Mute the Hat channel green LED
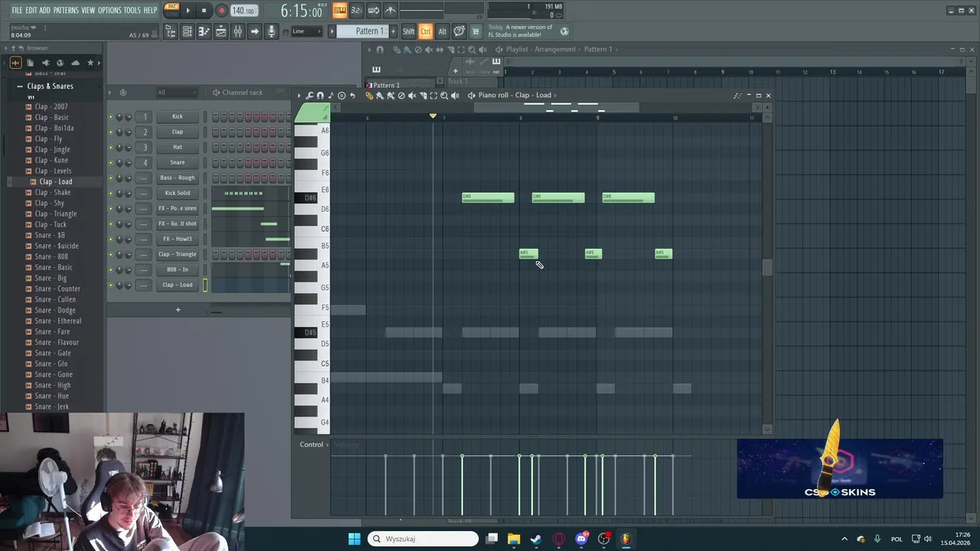This screenshot has width=980, height=551. pos(110,147)
